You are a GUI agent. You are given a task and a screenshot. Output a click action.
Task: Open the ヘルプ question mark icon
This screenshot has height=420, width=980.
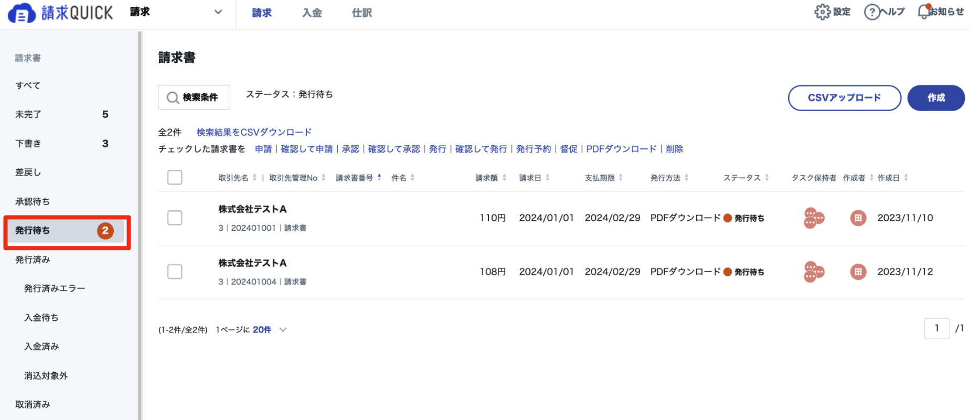point(871,12)
